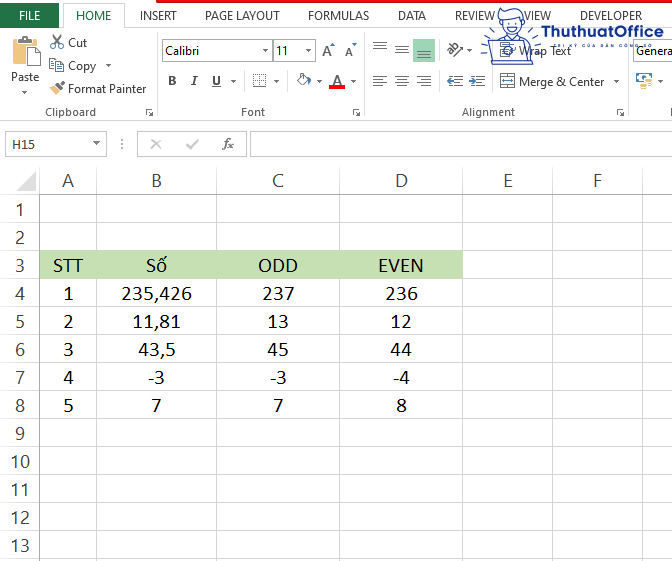672x561 pixels.
Task: Center cell text horizontally
Action: [x=402, y=81]
